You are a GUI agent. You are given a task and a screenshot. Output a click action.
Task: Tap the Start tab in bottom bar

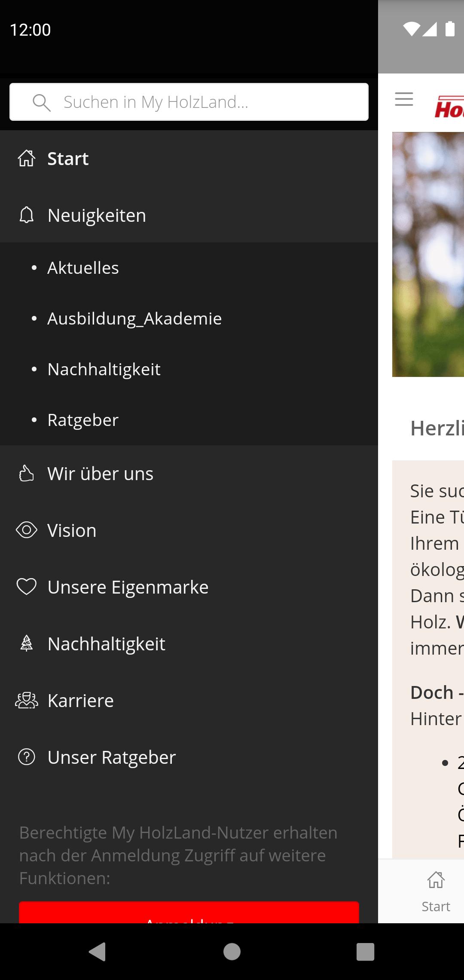coord(436,891)
